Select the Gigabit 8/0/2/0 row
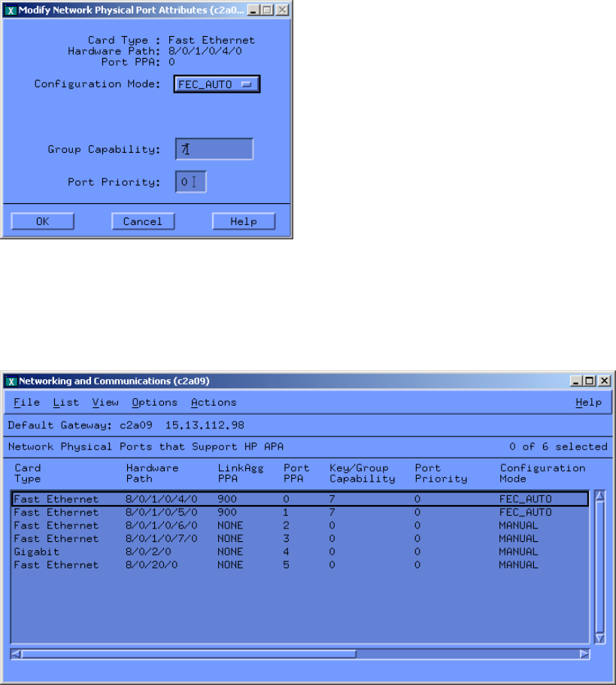The height and width of the screenshot is (685, 616). pyautogui.click(x=300, y=551)
